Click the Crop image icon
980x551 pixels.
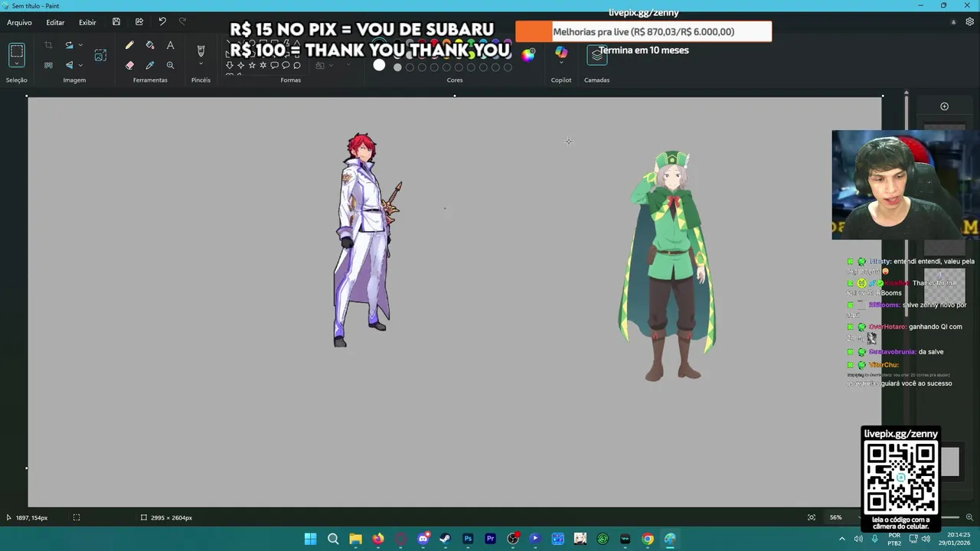click(x=48, y=46)
